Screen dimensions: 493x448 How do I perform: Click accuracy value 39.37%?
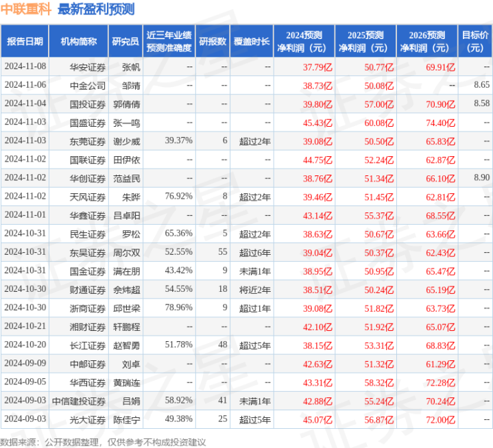[178, 140]
